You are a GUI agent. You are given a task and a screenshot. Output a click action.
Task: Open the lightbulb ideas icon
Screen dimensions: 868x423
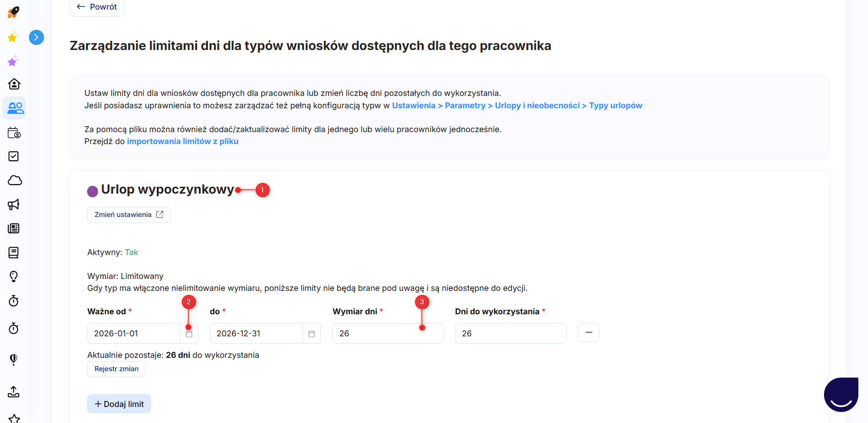click(14, 276)
